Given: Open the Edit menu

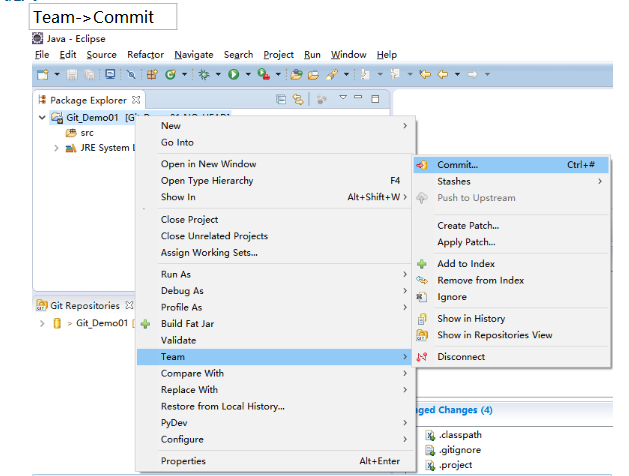Looking at the screenshot, I should [x=68, y=55].
